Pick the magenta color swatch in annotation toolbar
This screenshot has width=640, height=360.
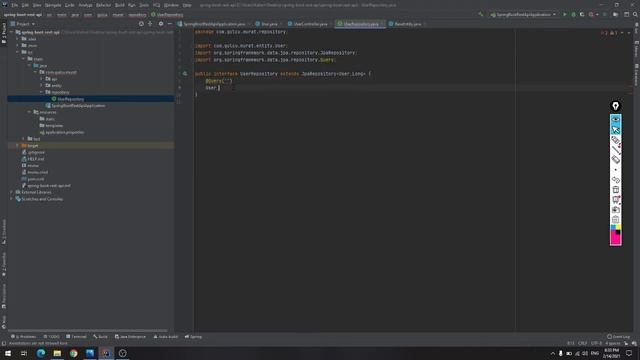tap(615, 238)
